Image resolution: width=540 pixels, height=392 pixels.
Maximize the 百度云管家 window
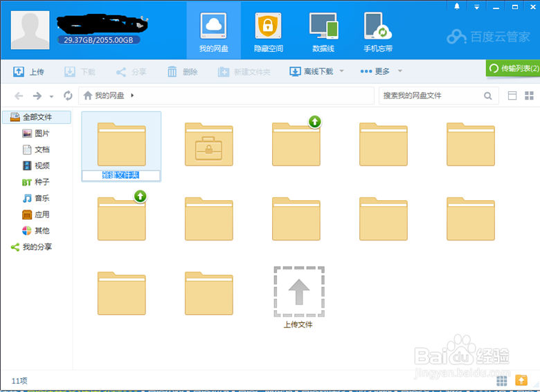pos(515,7)
